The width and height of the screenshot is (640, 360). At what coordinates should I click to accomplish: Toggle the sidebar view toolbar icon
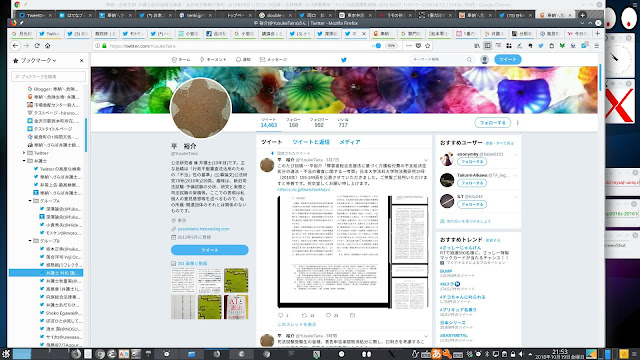487,46
